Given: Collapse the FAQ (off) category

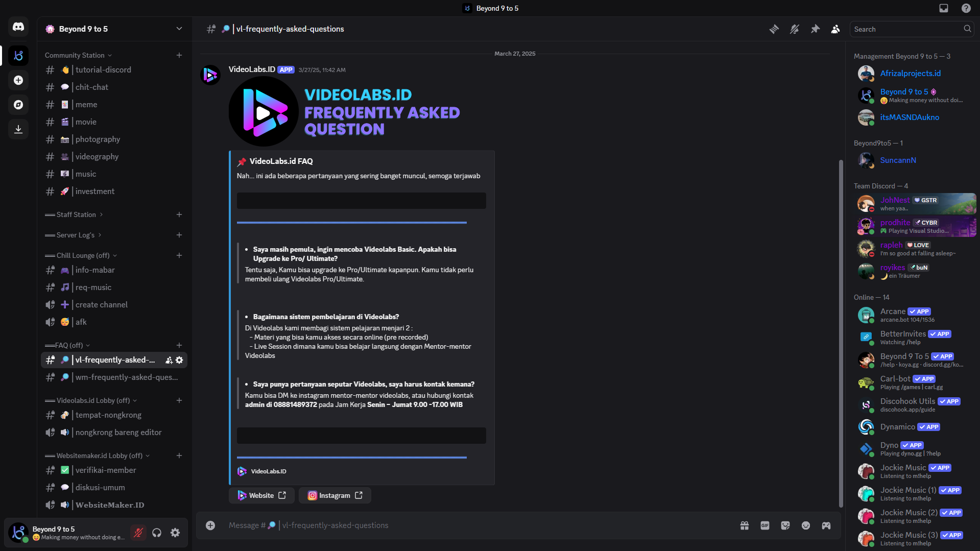Looking at the screenshot, I should click(x=67, y=345).
